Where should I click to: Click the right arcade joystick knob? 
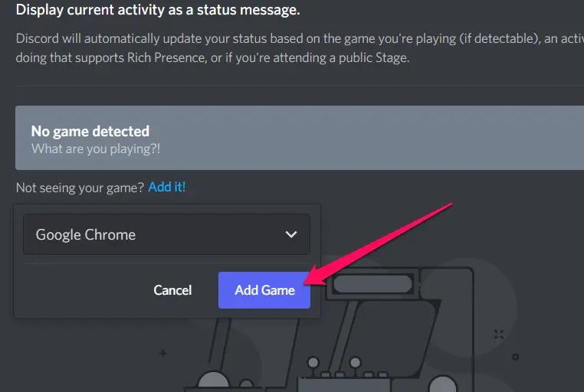pyautogui.click(x=356, y=362)
